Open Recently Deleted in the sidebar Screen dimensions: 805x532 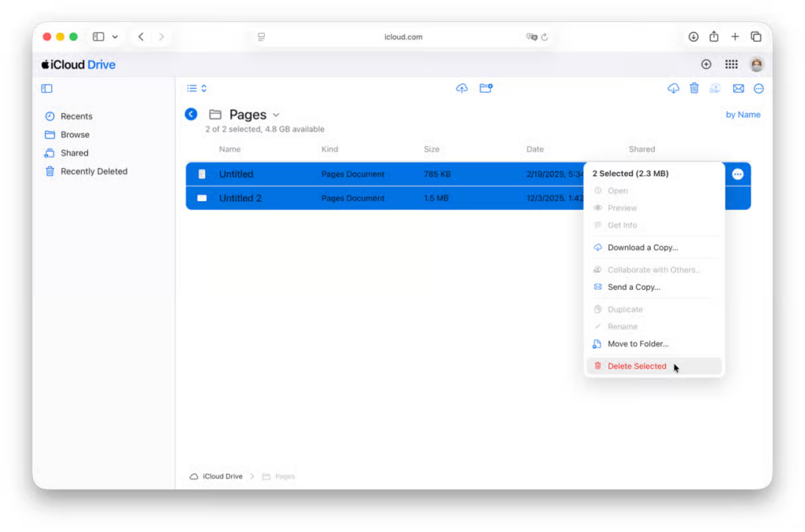[x=94, y=171]
